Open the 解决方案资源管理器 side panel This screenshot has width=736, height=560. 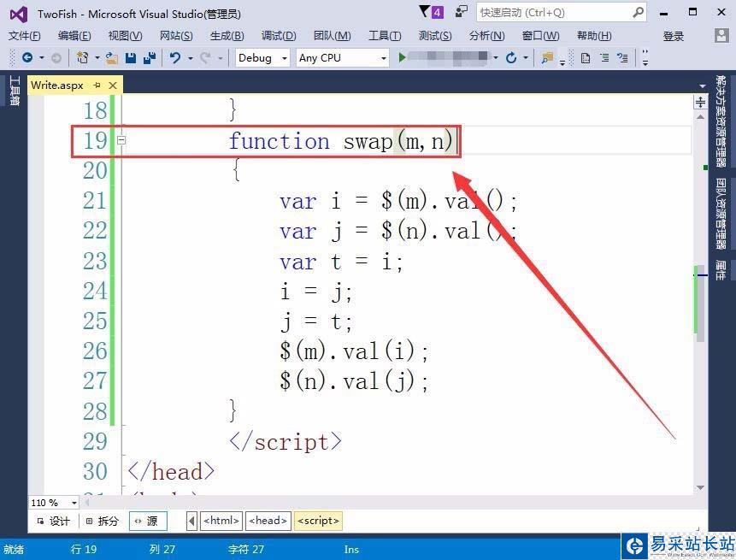(x=721, y=121)
